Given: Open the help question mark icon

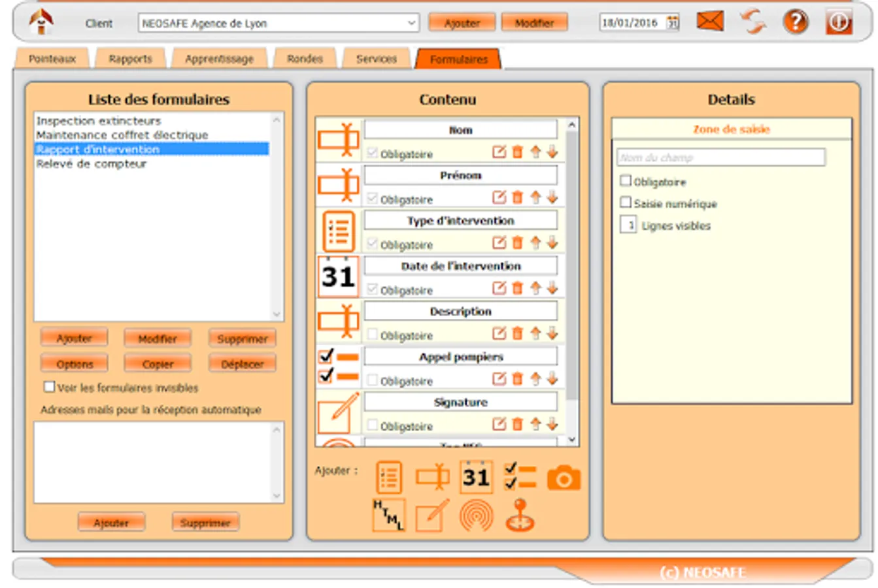Looking at the screenshot, I should tap(796, 22).
